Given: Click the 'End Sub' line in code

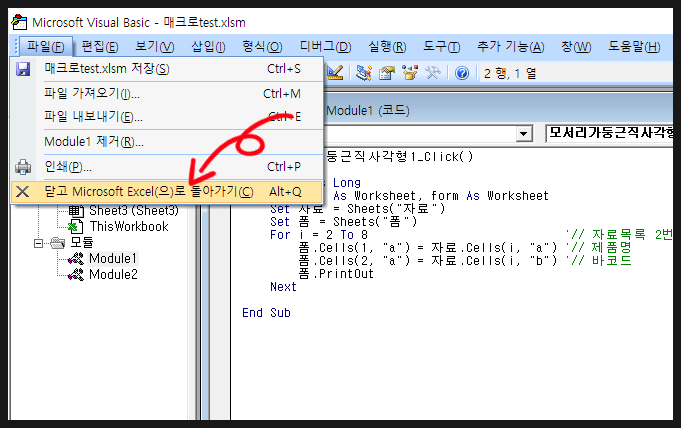Looking at the screenshot, I should click(x=266, y=313).
